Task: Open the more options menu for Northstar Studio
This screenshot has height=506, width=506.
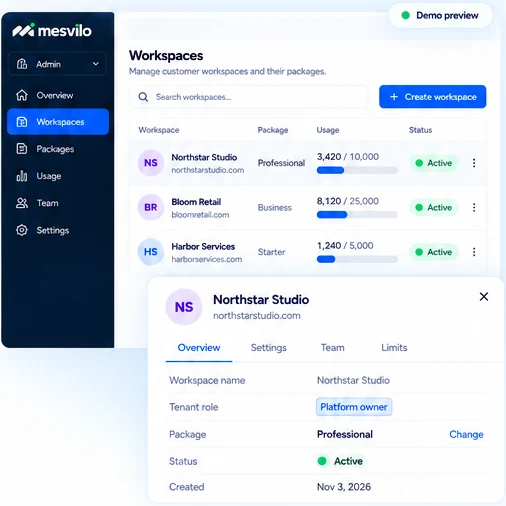Action: pos(474,163)
